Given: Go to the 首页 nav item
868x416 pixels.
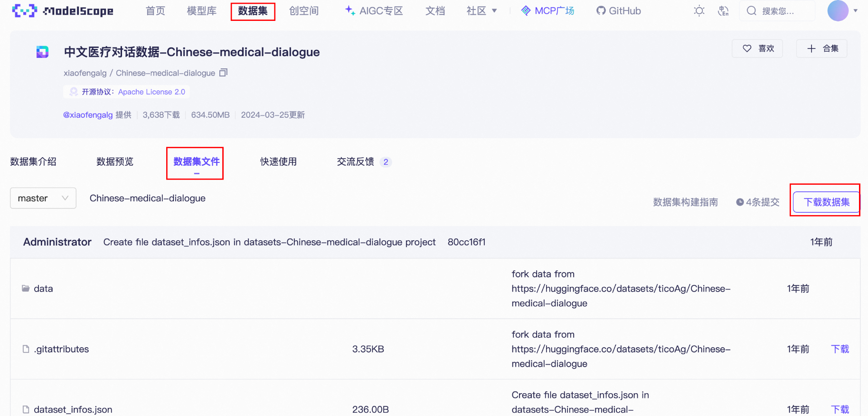Looking at the screenshot, I should coord(155,11).
